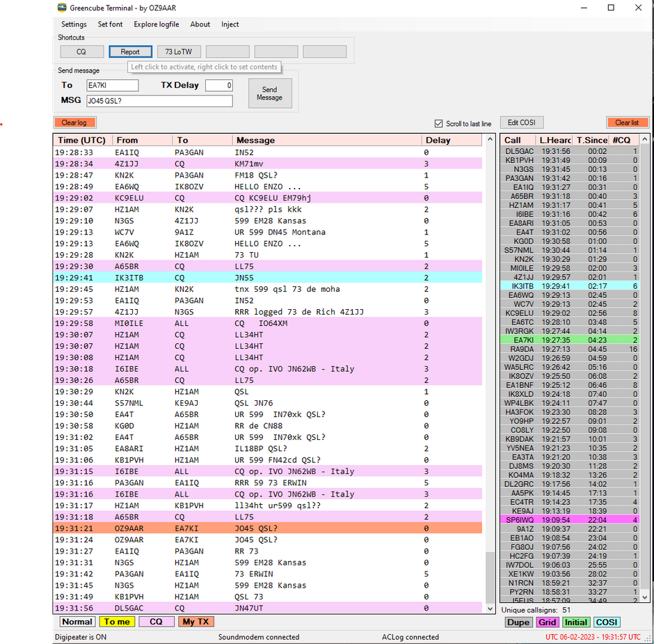Toggle the Scroll to last line checkbox
The image size is (654, 644).
click(438, 123)
